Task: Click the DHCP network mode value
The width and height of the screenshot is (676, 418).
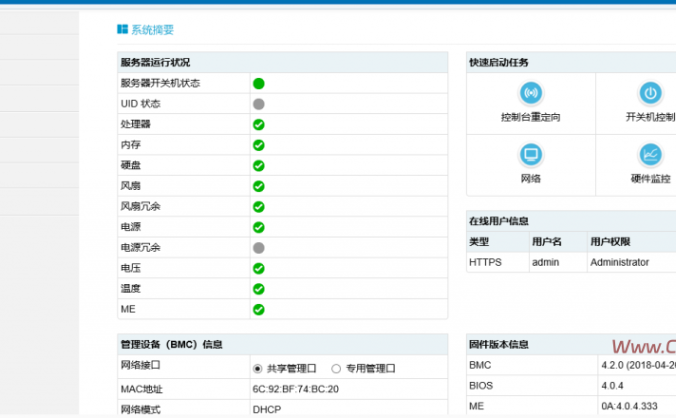Action: coord(267,409)
